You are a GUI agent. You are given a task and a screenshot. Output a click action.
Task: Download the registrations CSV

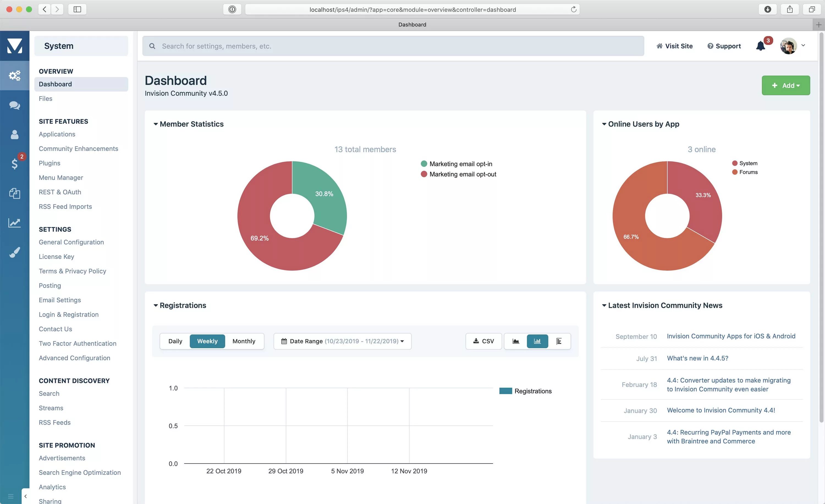tap(483, 341)
